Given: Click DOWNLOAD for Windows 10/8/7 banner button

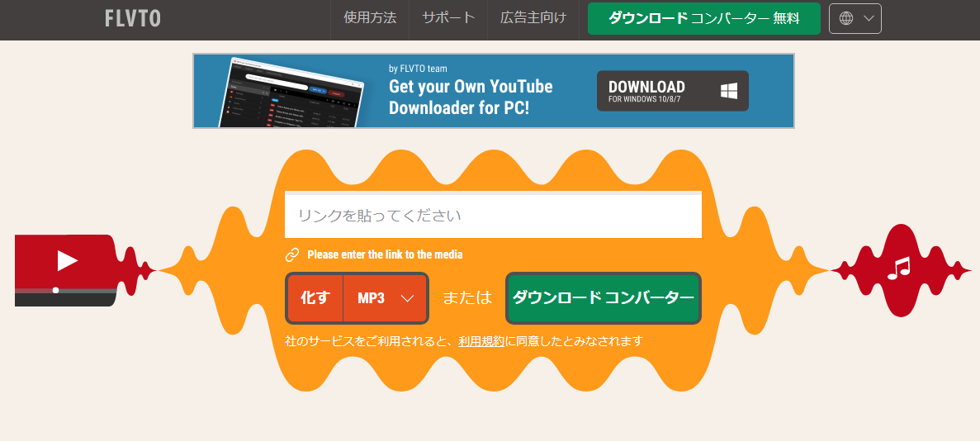Looking at the screenshot, I should [x=673, y=91].
